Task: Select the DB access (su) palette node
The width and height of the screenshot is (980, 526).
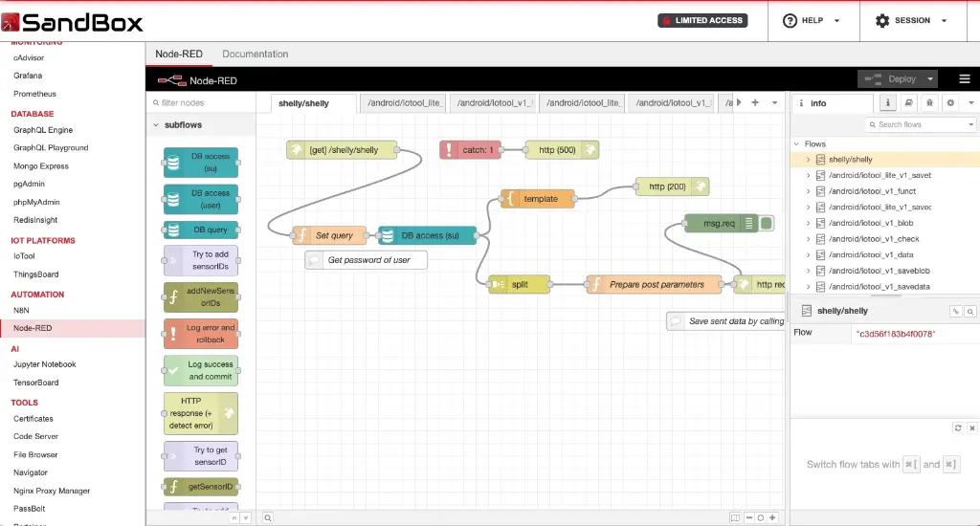Action: coord(201,163)
